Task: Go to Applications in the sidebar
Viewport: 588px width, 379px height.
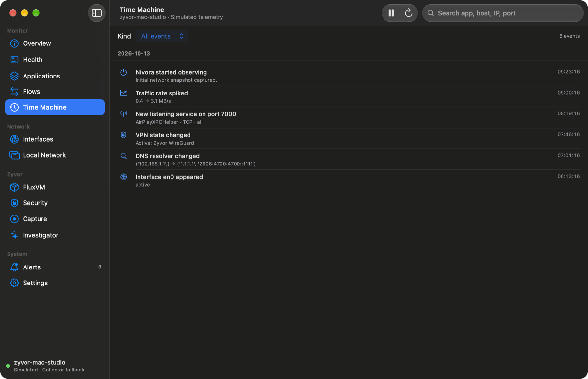Action: 55,76
